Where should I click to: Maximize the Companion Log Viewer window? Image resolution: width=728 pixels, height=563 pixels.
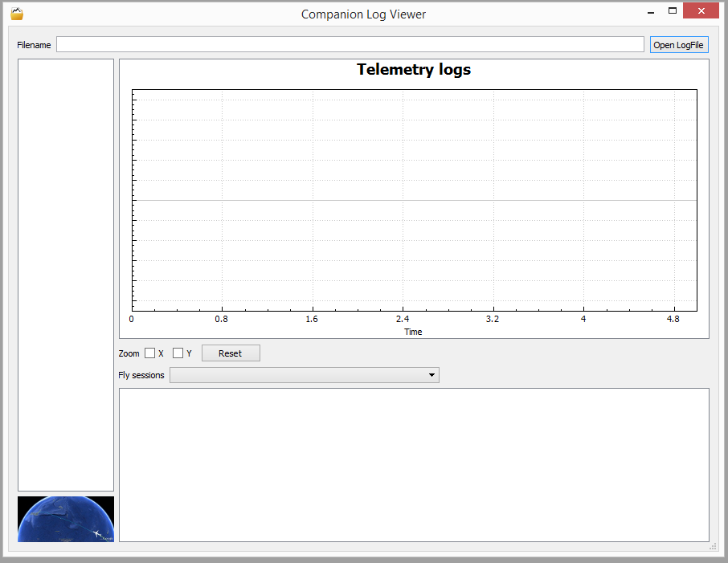pos(673,10)
